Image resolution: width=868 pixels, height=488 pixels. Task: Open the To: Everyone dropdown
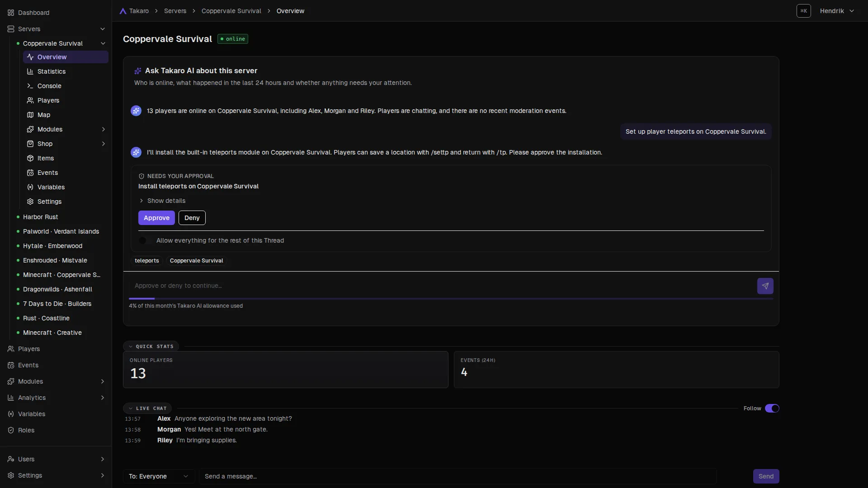pos(159,476)
